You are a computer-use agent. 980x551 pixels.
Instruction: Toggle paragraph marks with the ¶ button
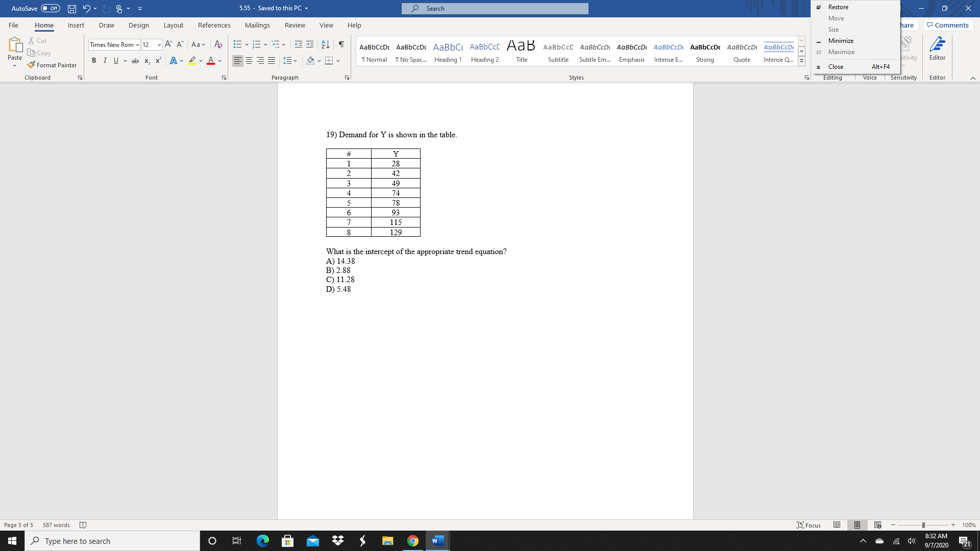tap(341, 44)
